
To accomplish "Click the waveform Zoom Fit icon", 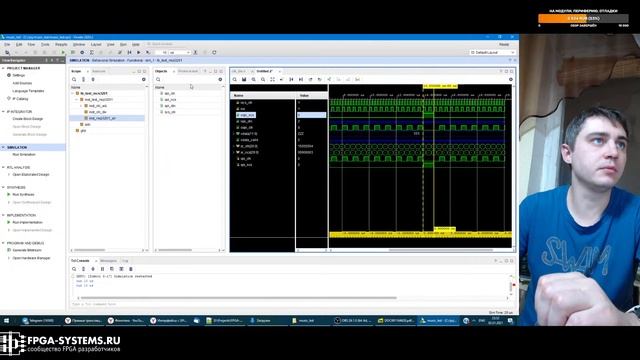I will pos(272,79).
